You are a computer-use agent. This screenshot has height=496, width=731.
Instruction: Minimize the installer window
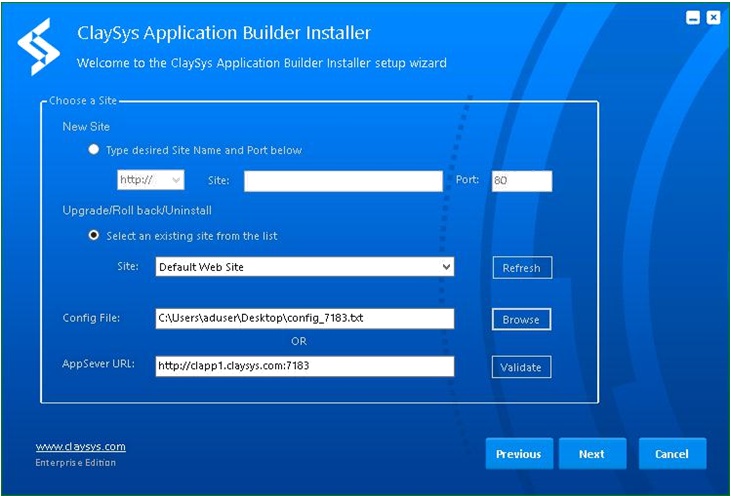coord(693,18)
